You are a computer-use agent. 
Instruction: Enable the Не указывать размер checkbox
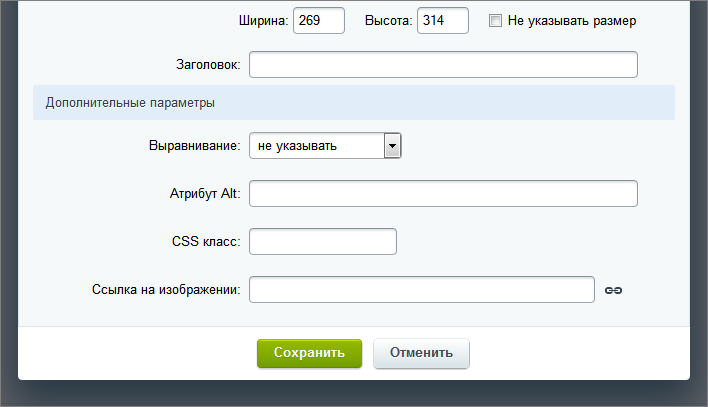click(495, 21)
